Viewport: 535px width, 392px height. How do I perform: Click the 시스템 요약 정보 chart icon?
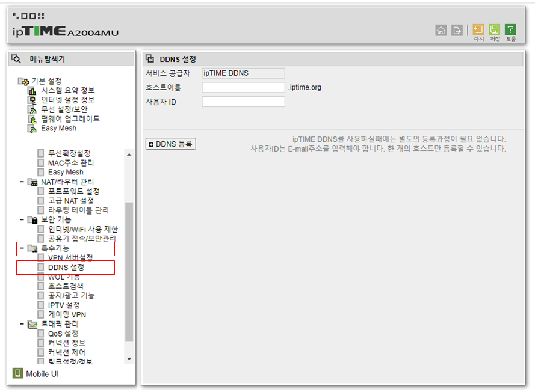[32, 91]
